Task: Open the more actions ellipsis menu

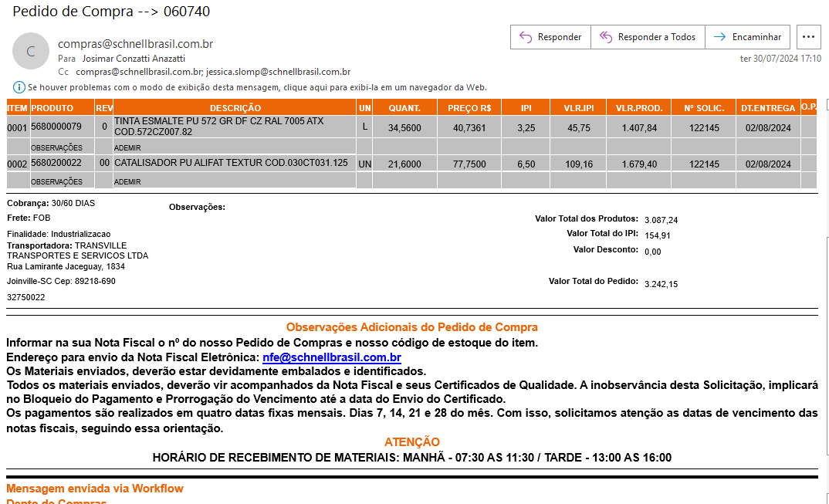Action: tap(808, 37)
